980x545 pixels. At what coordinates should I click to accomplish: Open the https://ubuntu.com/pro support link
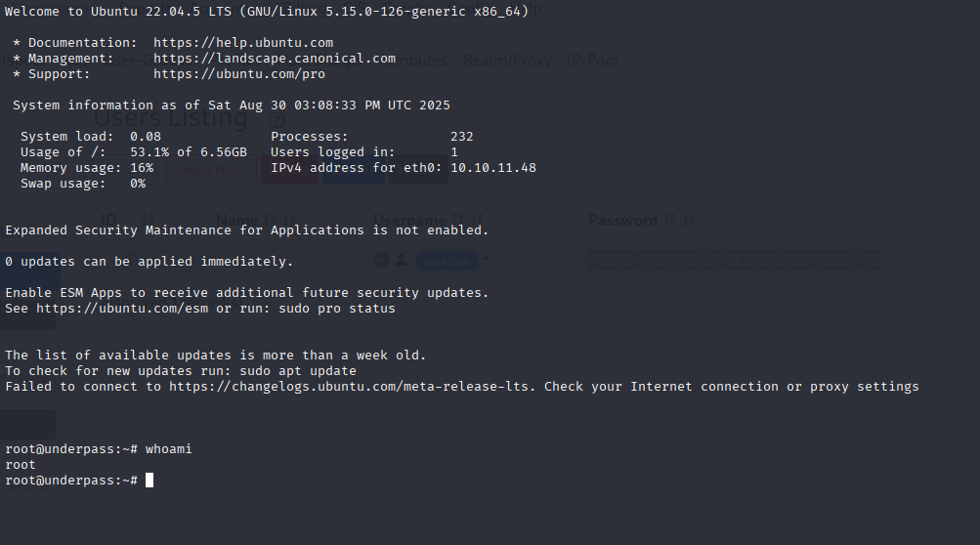[239, 74]
